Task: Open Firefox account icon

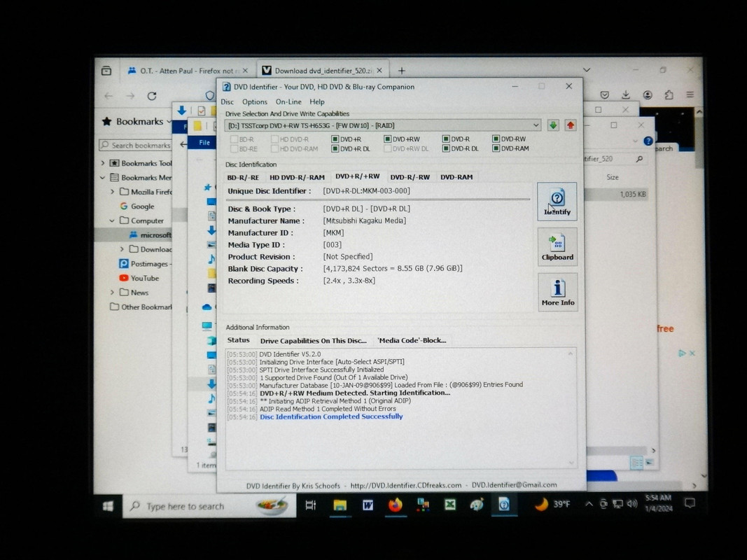Action: click(x=648, y=94)
